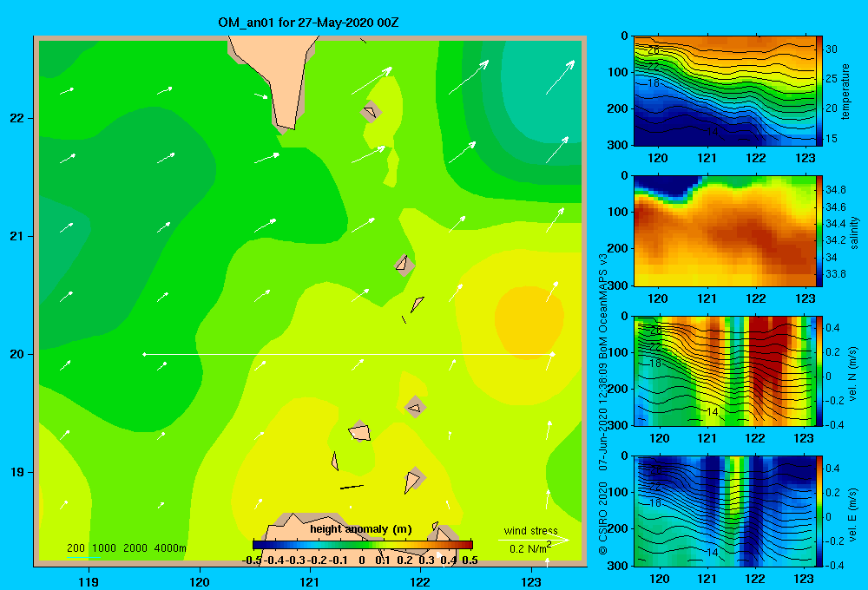Click the 'vel. E (m/s)' axis label
Screen dimensions: 868x590
(x=853, y=515)
